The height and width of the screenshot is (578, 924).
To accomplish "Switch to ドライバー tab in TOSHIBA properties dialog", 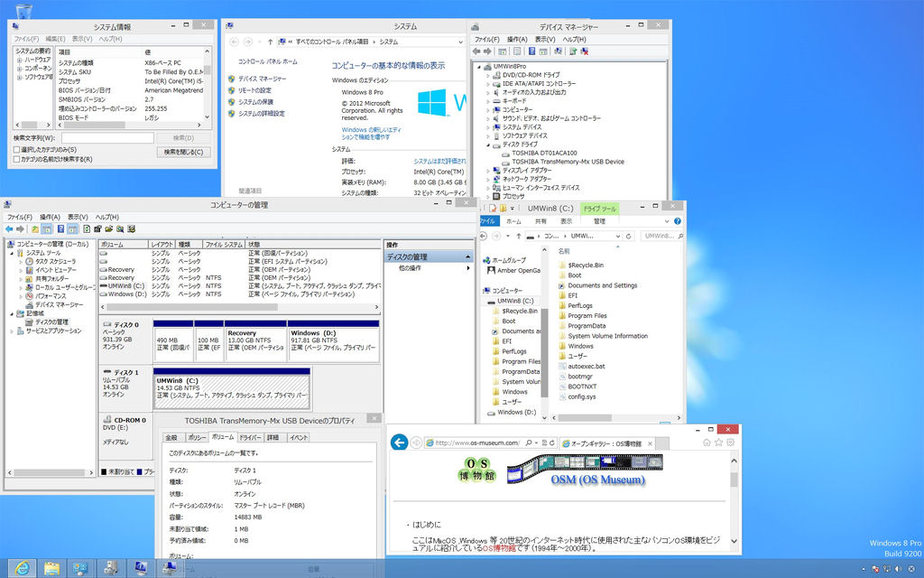I will pos(250,438).
